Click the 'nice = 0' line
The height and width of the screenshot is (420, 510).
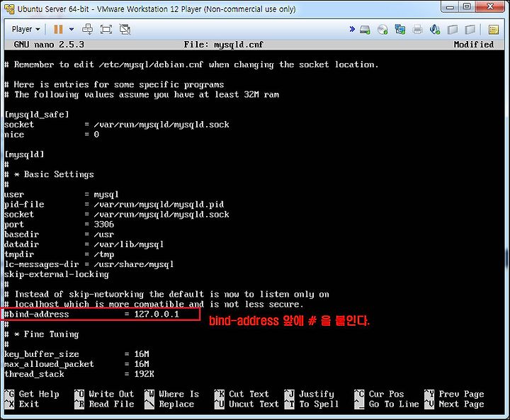tap(52, 135)
